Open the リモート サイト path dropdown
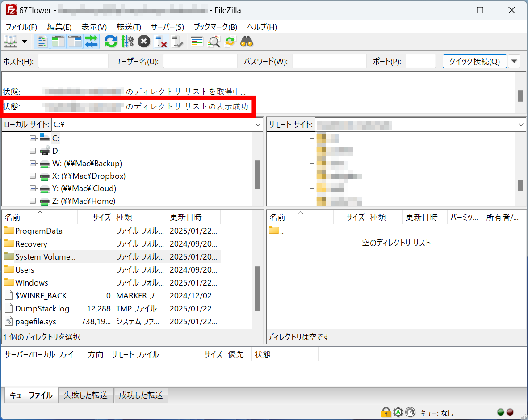The height and width of the screenshot is (420, 528). (x=520, y=125)
